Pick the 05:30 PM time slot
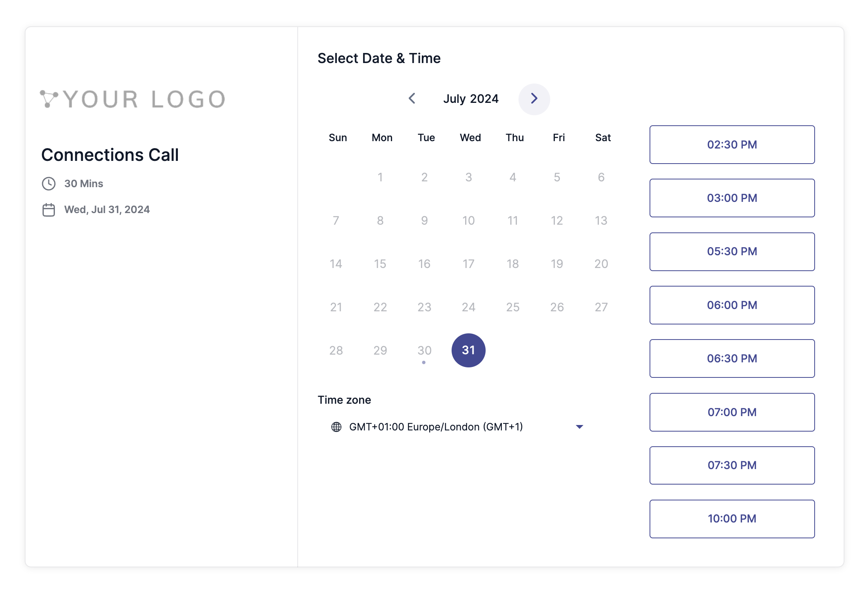Screen dimensions: 868x594 (732, 251)
